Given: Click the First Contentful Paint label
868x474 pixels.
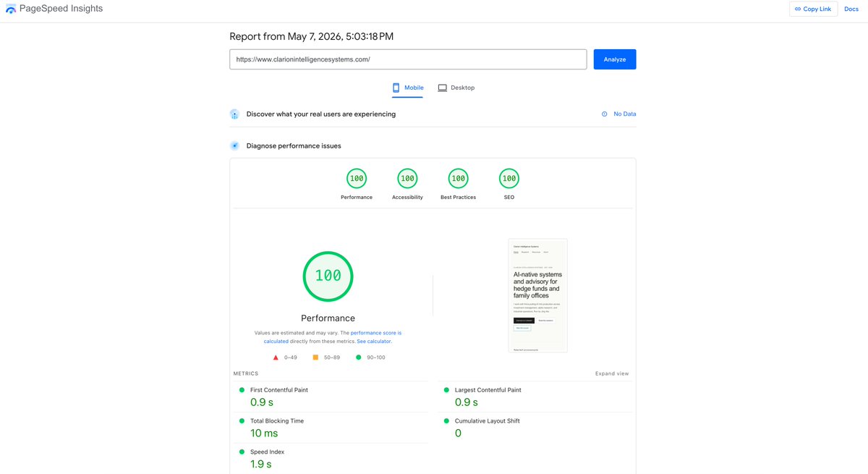Looking at the screenshot, I should tap(279, 390).
